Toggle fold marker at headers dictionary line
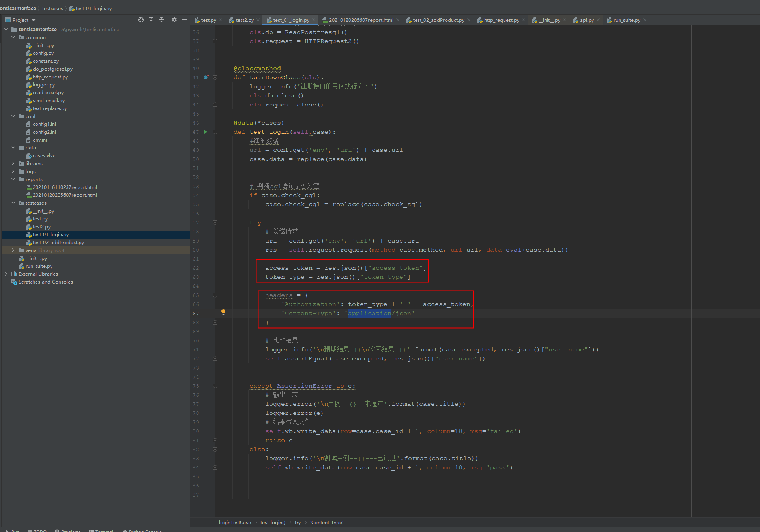This screenshot has height=532, width=760. pyautogui.click(x=215, y=295)
